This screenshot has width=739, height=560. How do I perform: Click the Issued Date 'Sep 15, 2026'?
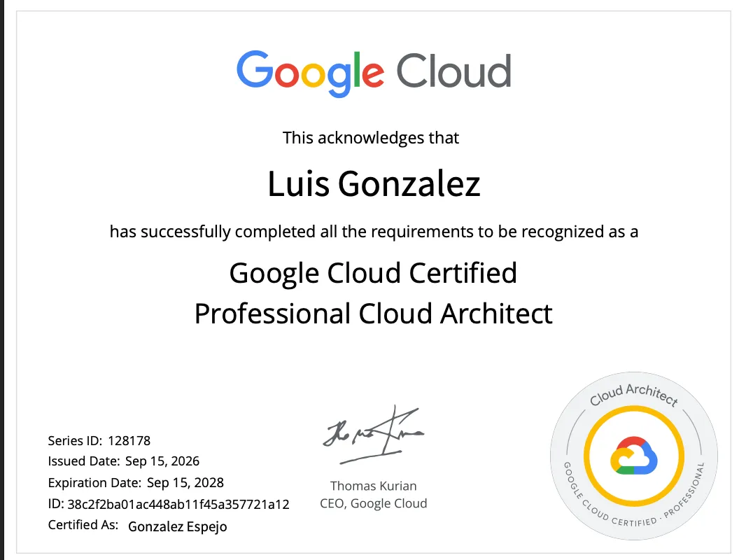click(162, 461)
